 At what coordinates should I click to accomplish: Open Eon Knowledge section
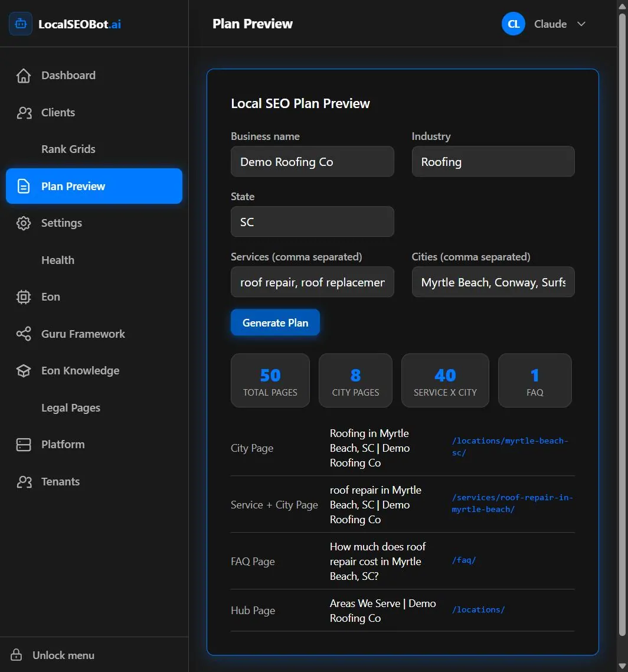94,371
